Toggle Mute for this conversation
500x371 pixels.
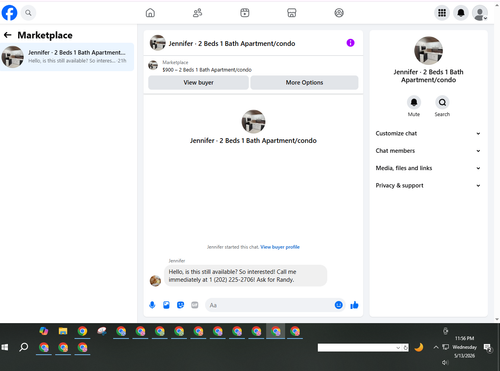coord(414,103)
